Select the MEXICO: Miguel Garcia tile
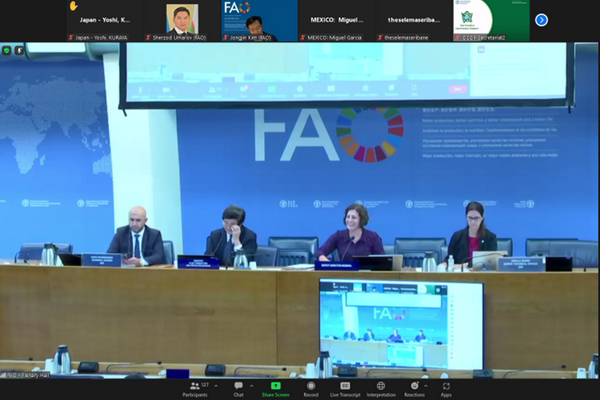This screenshot has width=600, height=400. click(337, 20)
